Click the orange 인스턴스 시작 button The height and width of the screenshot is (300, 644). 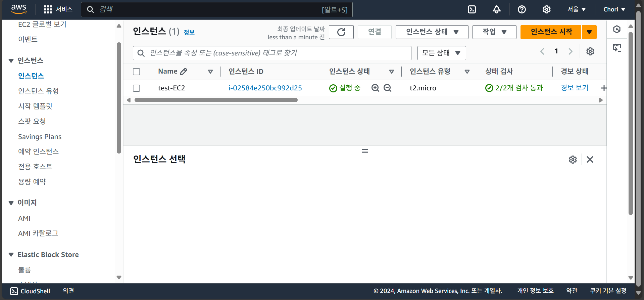(x=551, y=32)
